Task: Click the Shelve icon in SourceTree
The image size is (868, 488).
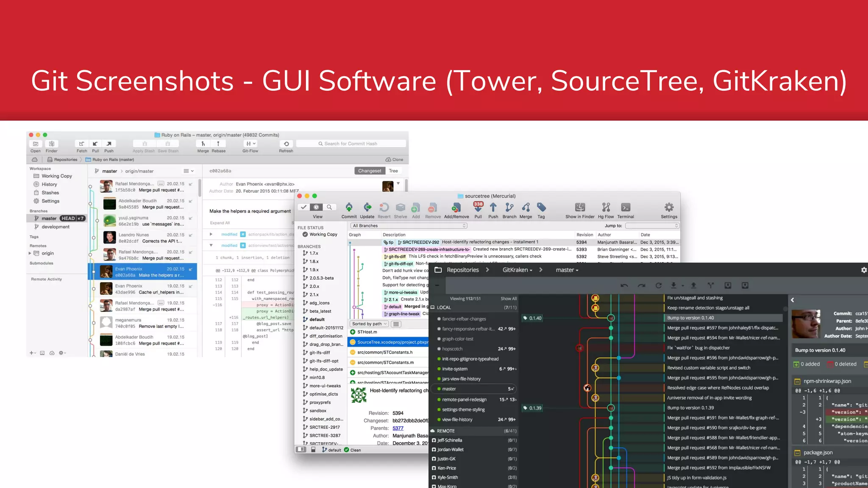Action: click(401, 207)
